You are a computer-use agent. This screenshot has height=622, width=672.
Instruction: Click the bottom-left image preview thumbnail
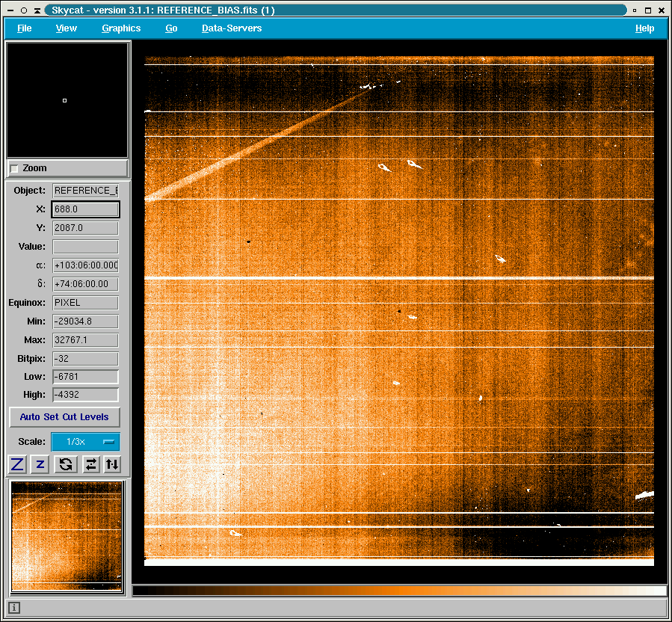(67, 536)
